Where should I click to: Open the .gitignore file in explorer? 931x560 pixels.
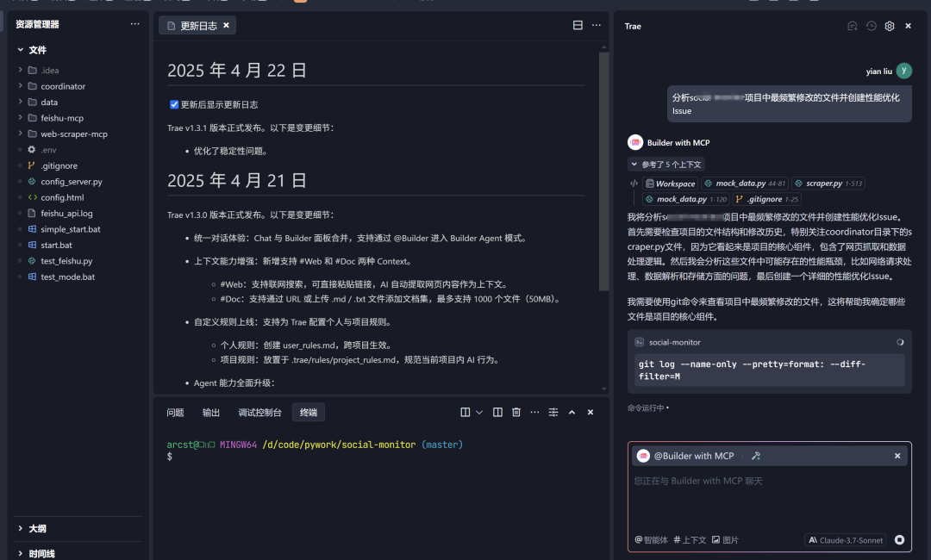59,165
